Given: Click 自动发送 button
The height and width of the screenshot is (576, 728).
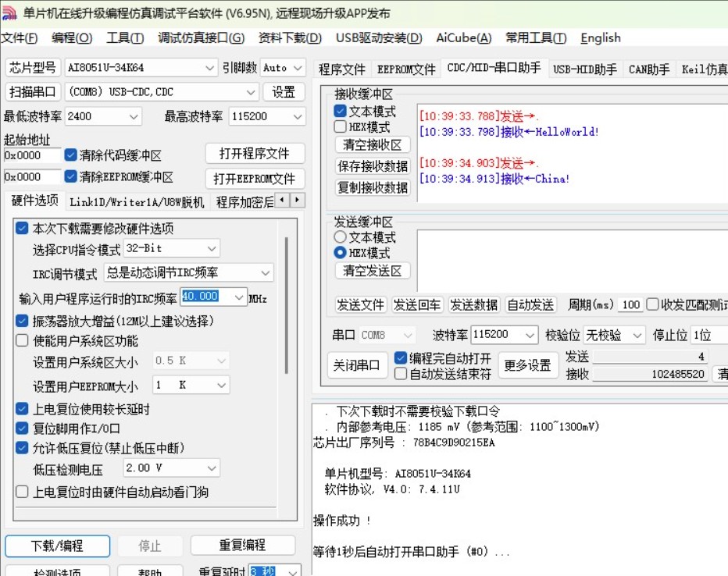Looking at the screenshot, I should tap(530, 304).
